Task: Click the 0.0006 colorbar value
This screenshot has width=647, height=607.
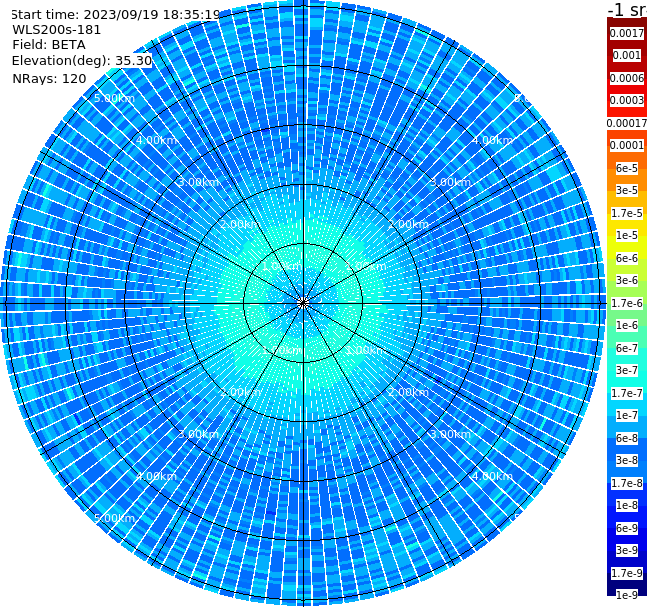Action: (x=627, y=78)
